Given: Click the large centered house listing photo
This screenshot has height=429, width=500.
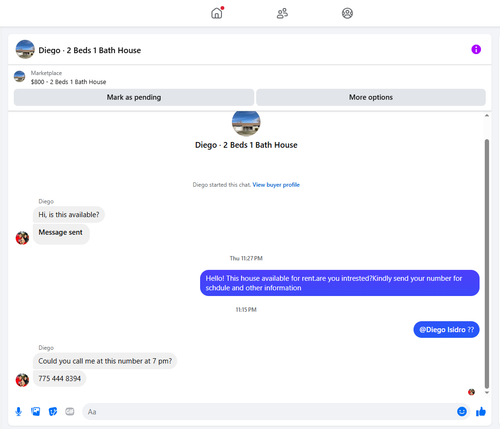Looking at the screenshot, I should (246, 123).
